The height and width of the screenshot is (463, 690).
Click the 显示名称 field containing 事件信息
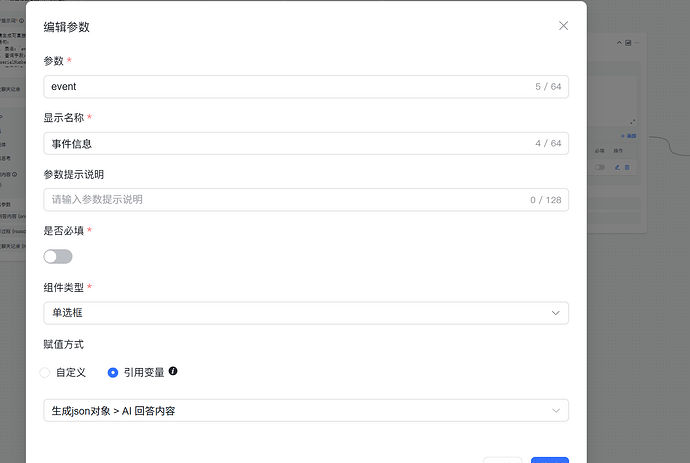coord(290,143)
